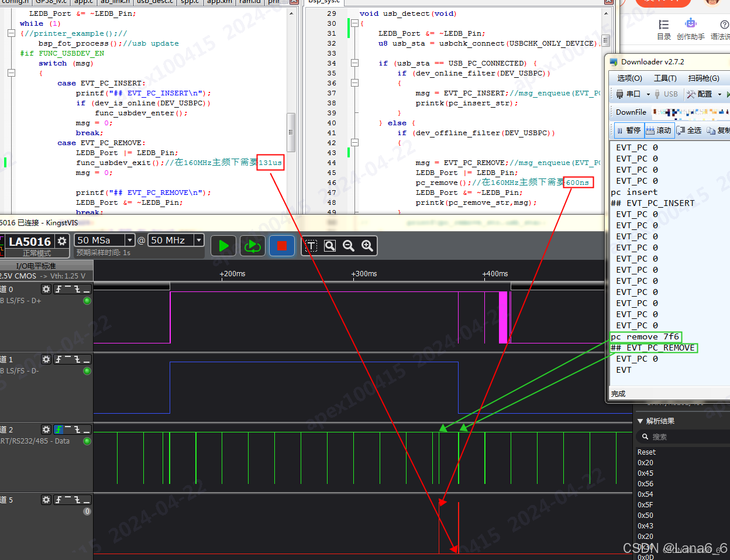
Task: Fit waveform to window with magnifier icon
Action: click(330, 246)
